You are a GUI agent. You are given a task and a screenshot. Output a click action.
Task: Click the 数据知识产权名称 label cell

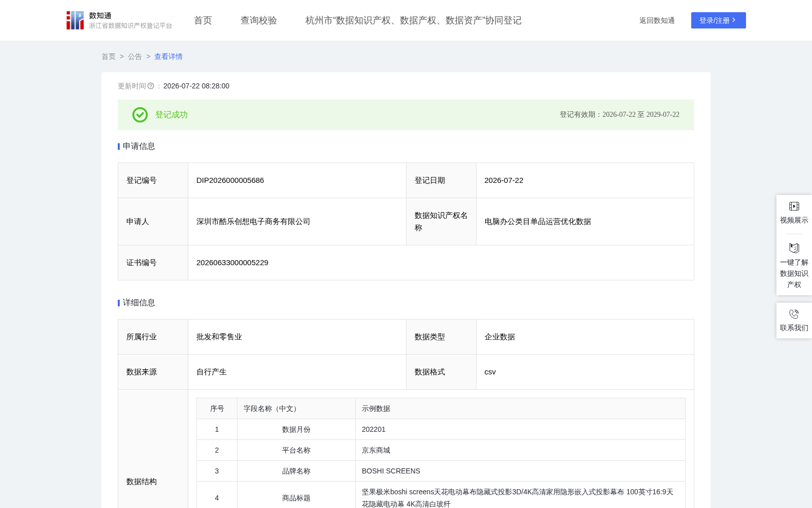pyautogui.click(x=441, y=221)
